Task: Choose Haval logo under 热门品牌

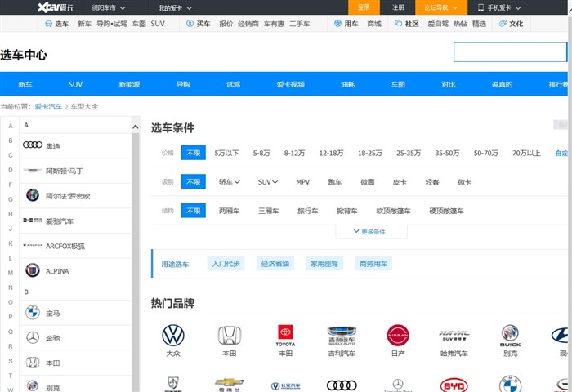Action: pyautogui.click(x=454, y=336)
